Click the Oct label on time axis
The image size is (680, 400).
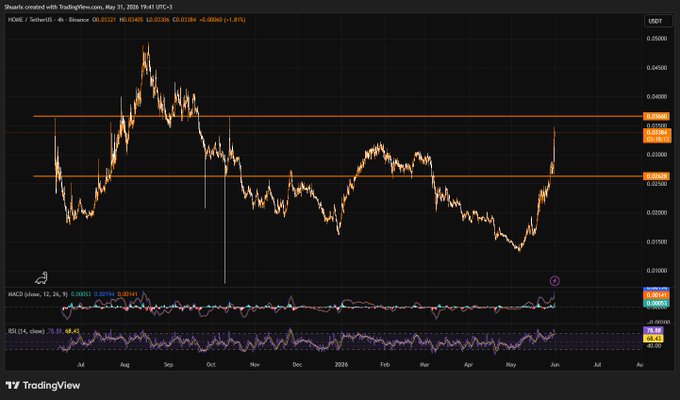point(211,365)
